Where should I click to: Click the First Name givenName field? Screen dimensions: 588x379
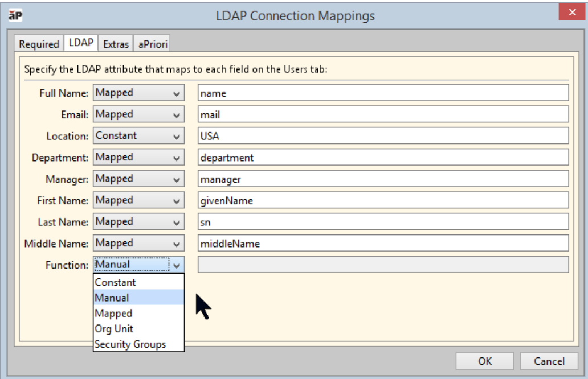[x=383, y=201]
